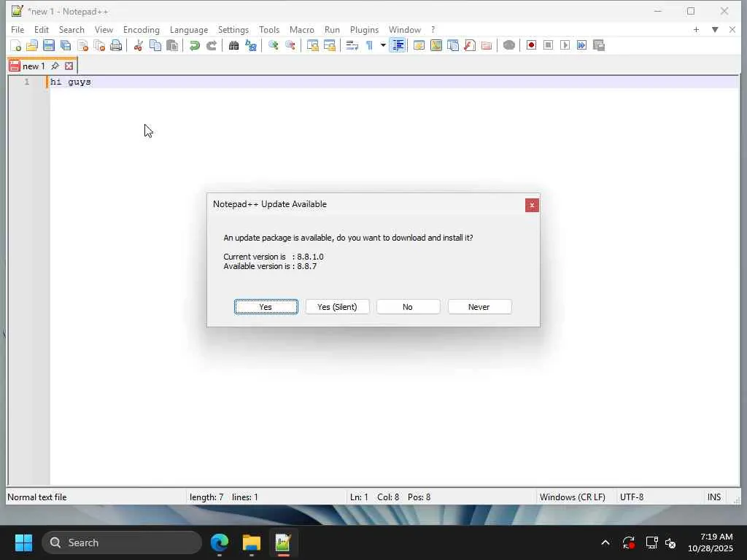Screen dimensions: 747x560
Task: Click the Print toolbar icon
Action: pos(116,45)
